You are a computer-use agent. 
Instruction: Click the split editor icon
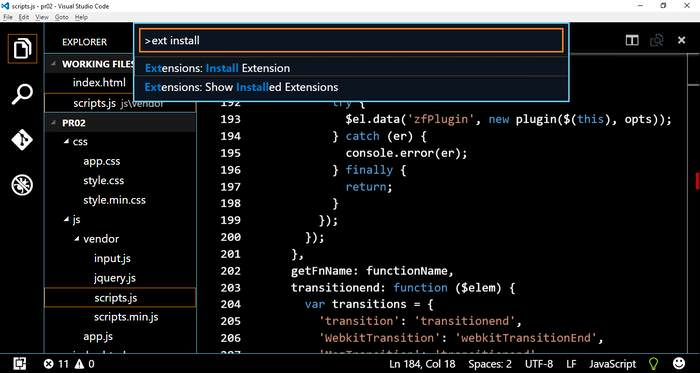pos(632,40)
